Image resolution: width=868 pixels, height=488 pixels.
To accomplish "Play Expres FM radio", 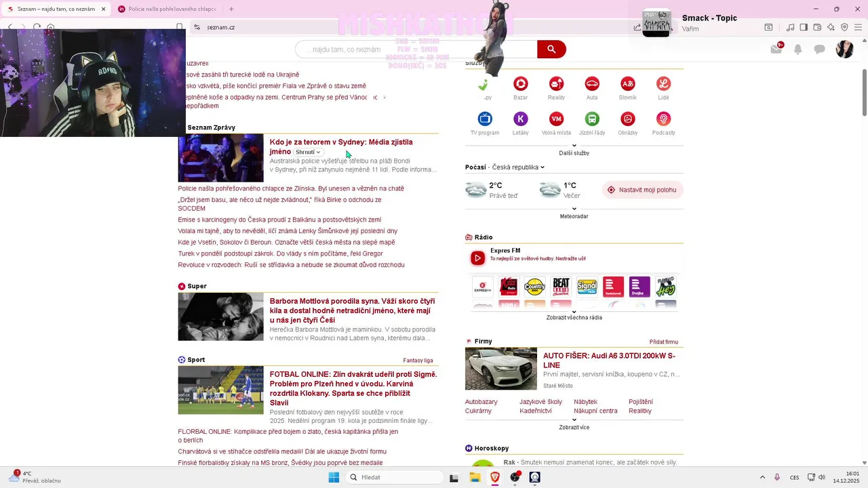I will tap(477, 258).
